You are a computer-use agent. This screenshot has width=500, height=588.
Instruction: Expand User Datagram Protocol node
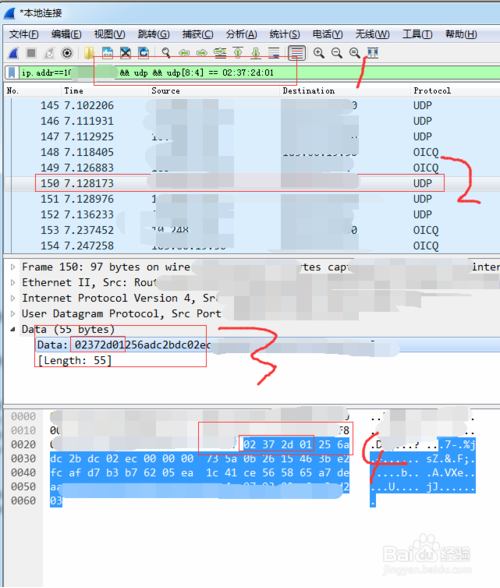13,314
